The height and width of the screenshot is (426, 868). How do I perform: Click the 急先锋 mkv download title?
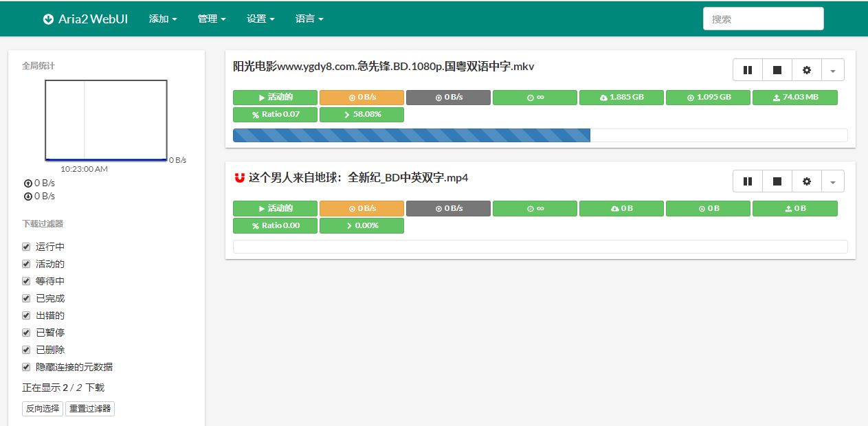point(383,67)
